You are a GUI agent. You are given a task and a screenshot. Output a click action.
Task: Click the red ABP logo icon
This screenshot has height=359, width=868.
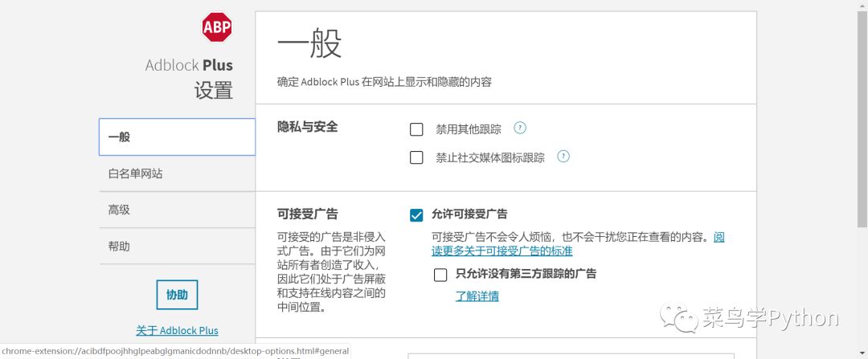[x=217, y=27]
